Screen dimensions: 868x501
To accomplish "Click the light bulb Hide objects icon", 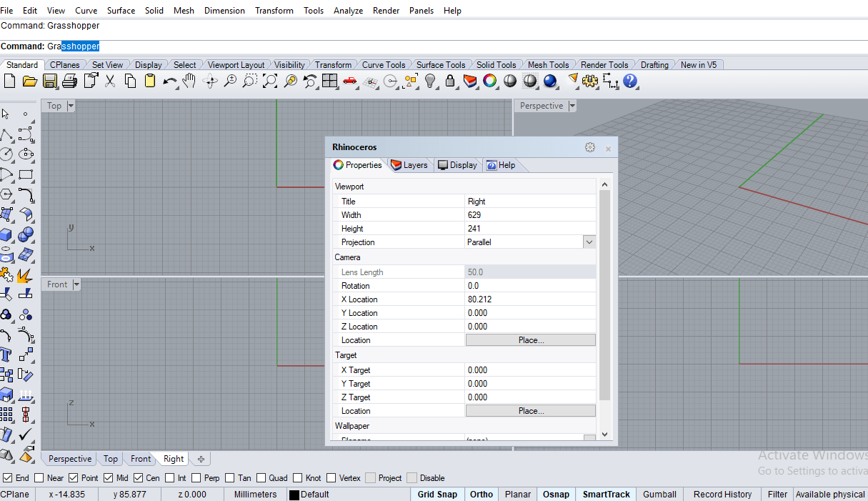I will [x=430, y=81].
